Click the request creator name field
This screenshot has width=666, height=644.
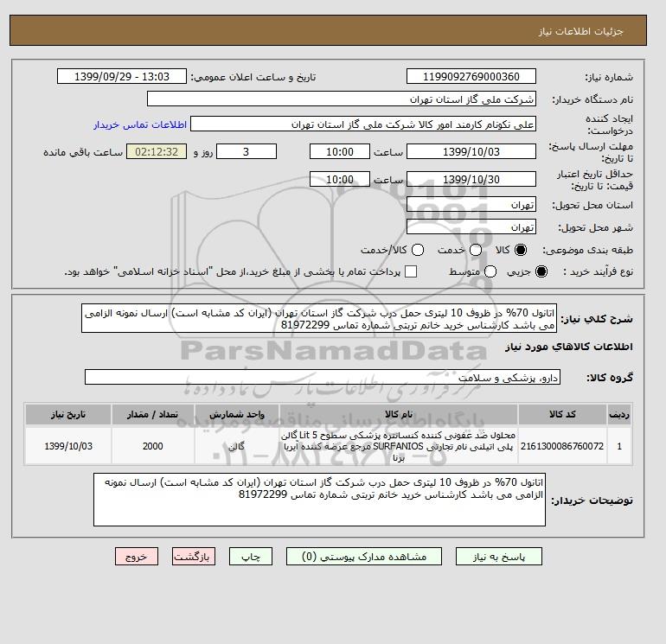point(363,124)
